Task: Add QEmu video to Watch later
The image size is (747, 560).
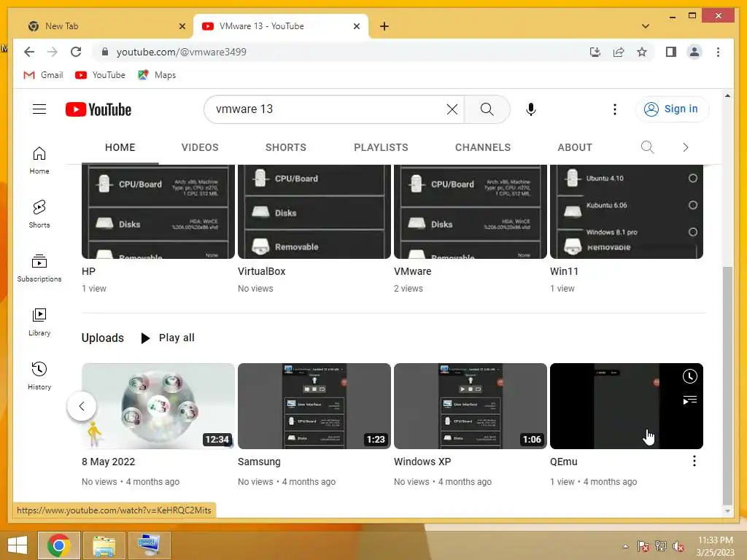Action: [689, 376]
